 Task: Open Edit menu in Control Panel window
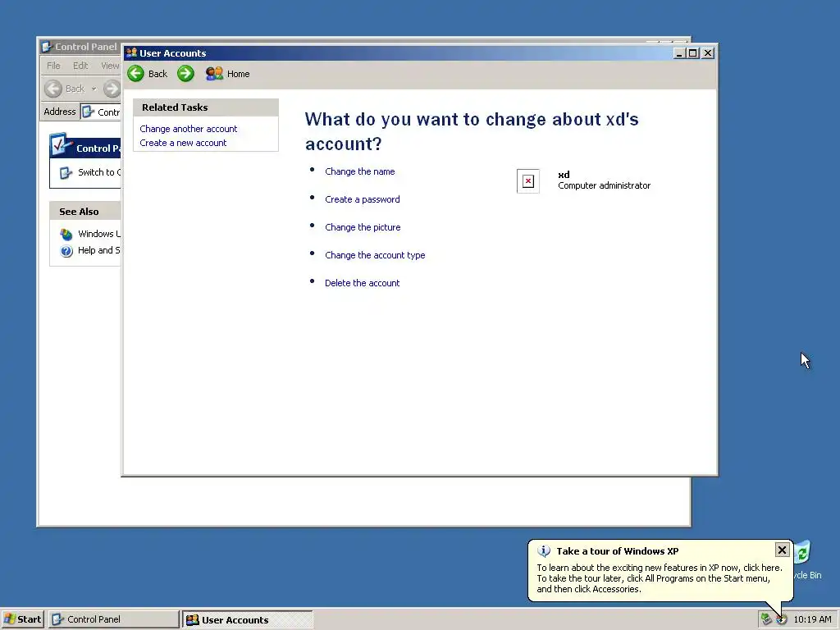pyautogui.click(x=80, y=66)
